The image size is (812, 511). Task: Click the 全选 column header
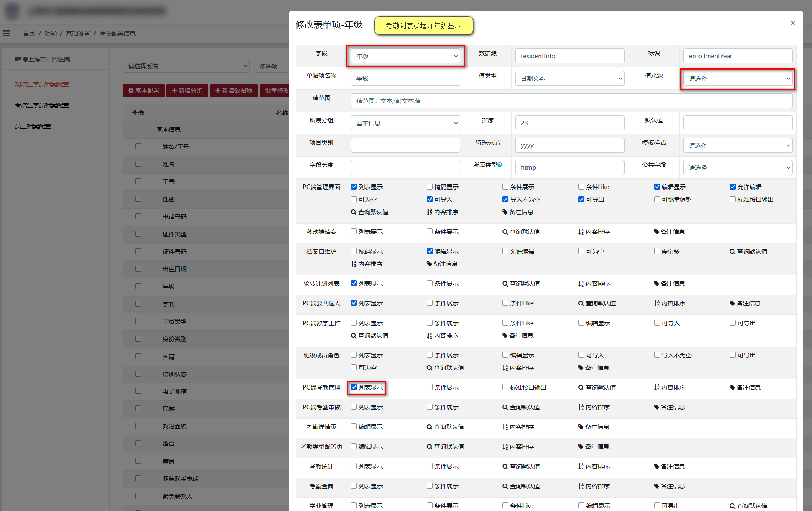click(x=138, y=113)
